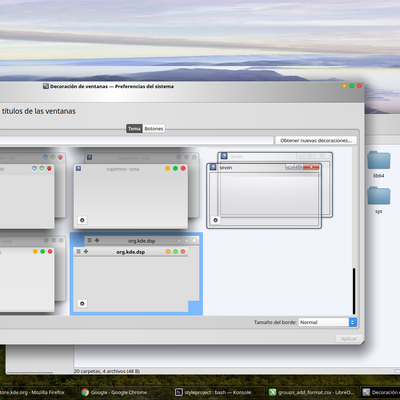The image size is (400, 400).
Task: Configure the cupertino-yose theme via its settings icon
Action: click(x=82, y=220)
